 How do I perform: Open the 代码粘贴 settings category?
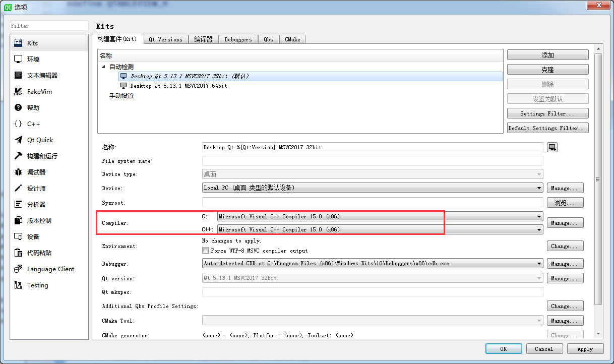pyautogui.click(x=49, y=253)
